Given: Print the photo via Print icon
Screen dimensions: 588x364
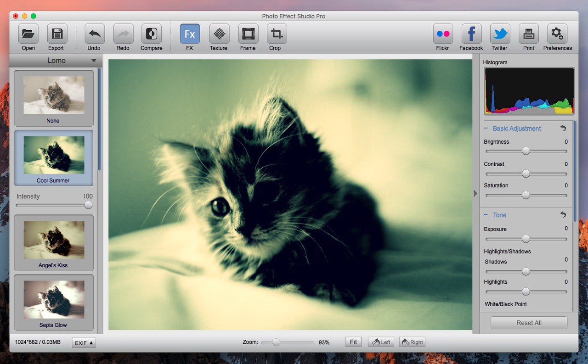Looking at the screenshot, I should pos(528,34).
